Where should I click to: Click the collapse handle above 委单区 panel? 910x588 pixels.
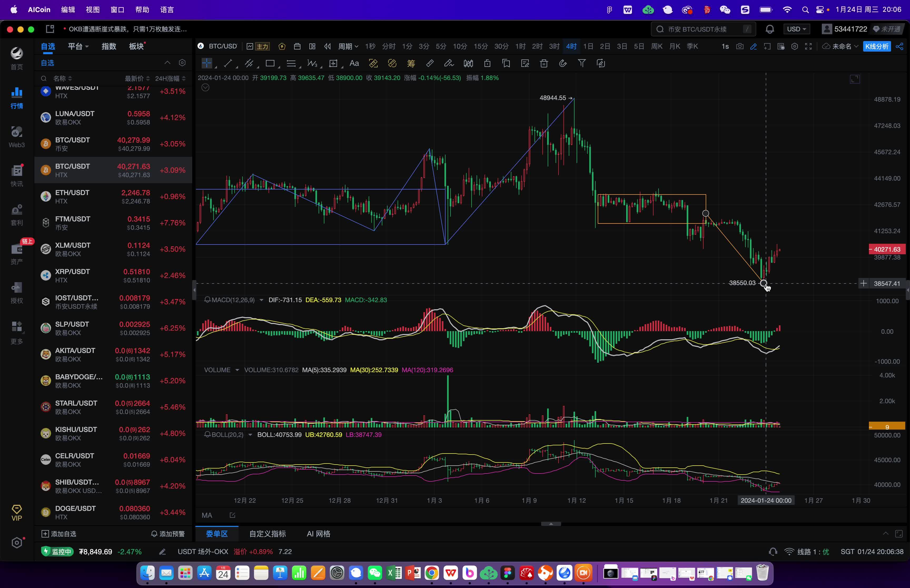point(551,524)
